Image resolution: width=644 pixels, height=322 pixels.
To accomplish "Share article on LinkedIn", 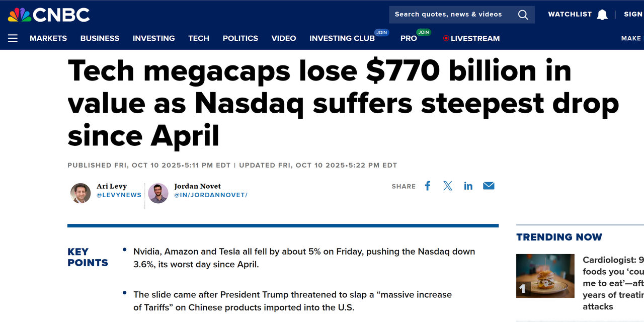I will [x=468, y=186].
